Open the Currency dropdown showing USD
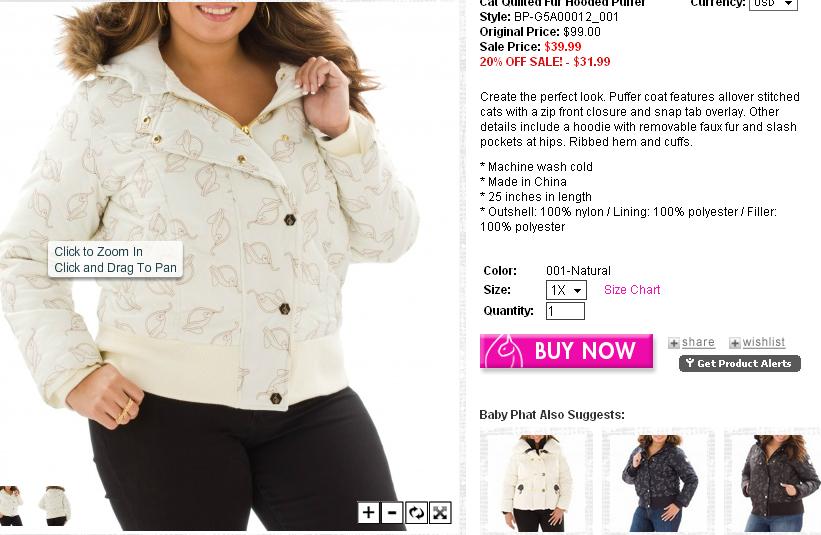 point(773,4)
